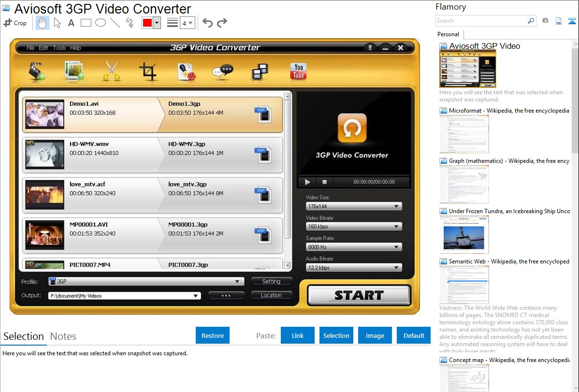Open the Tools menu in 3GP converter
The image size is (579, 392).
coord(59,48)
